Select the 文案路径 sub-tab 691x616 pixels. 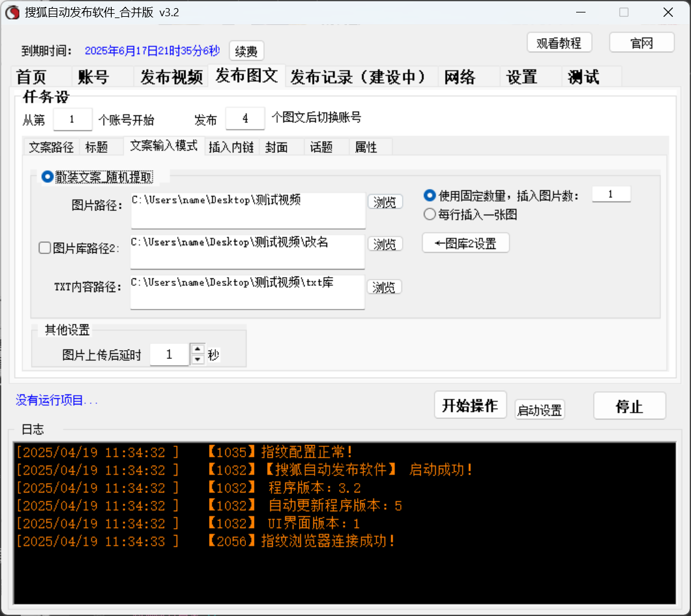[51, 147]
